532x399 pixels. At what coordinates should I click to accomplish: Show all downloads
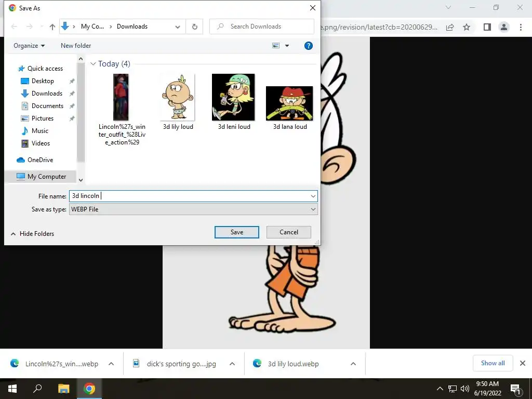[x=493, y=363]
